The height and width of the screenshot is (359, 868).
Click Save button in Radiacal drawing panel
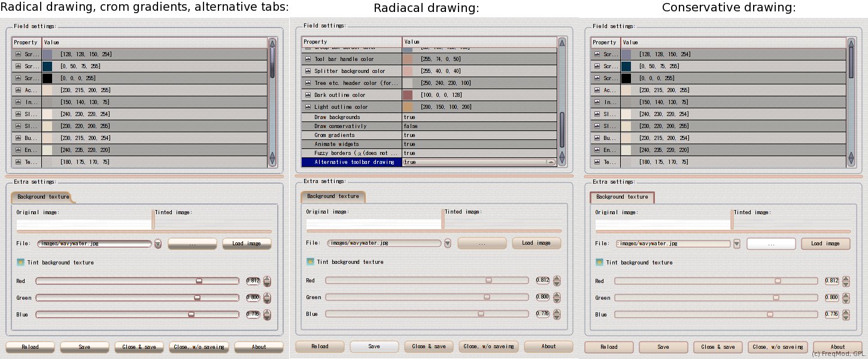click(374, 346)
